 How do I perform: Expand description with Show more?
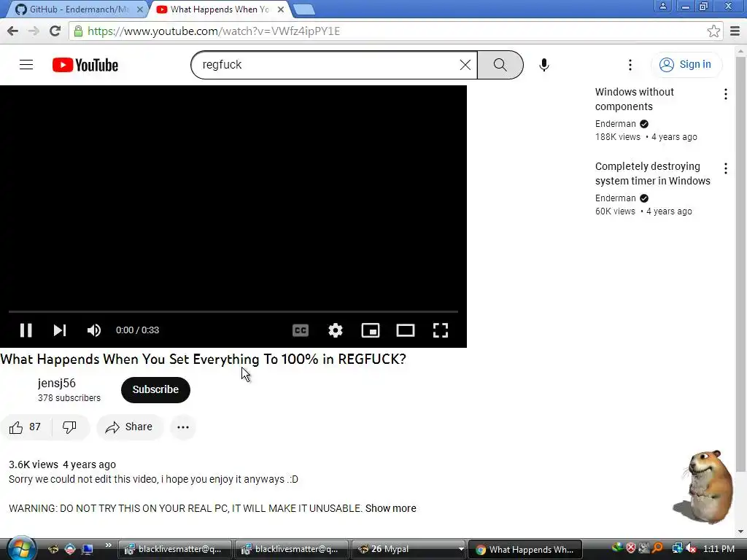click(x=391, y=508)
